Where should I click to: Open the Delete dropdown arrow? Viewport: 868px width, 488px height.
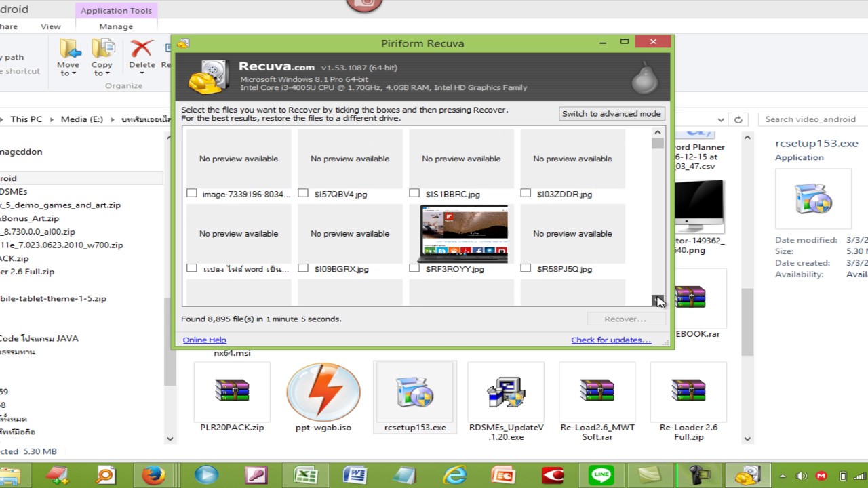[142, 74]
